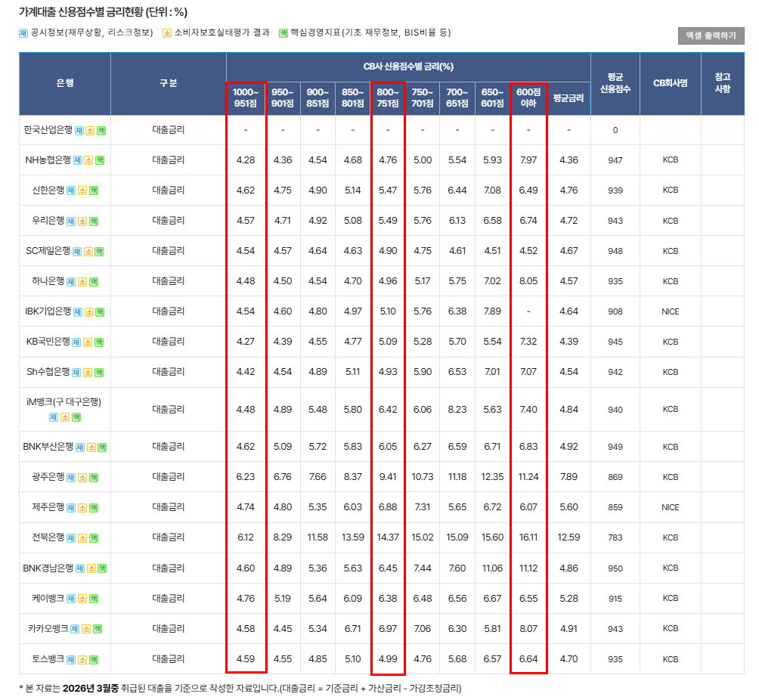Open 소 icon next to 카카오뱅크
The image size is (759, 700).
[86, 629]
